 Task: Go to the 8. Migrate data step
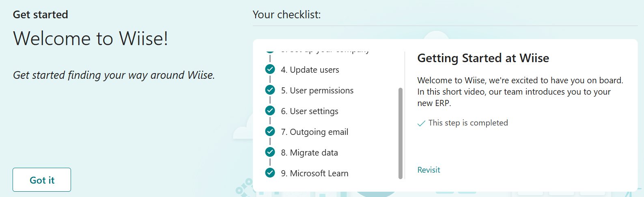point(309,153)
